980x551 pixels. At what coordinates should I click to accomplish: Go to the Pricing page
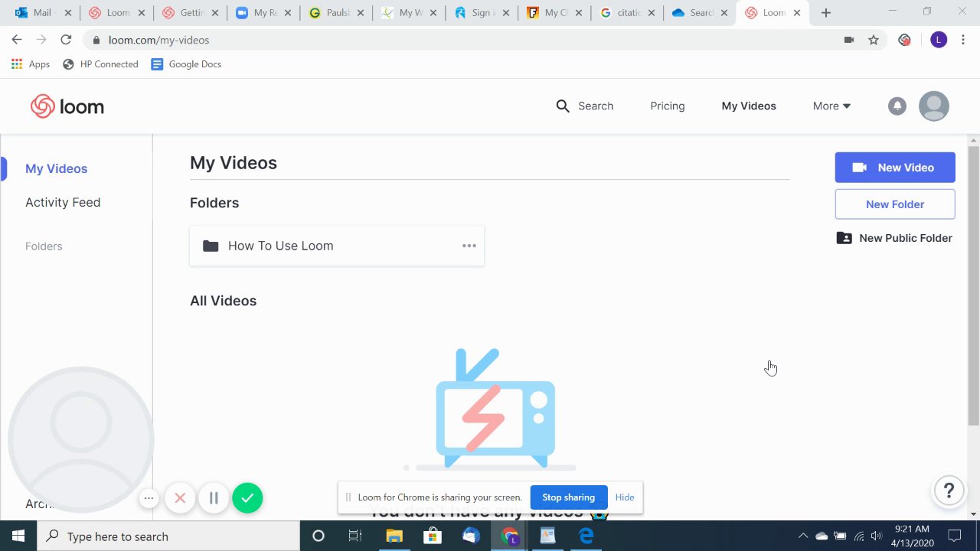668,106
